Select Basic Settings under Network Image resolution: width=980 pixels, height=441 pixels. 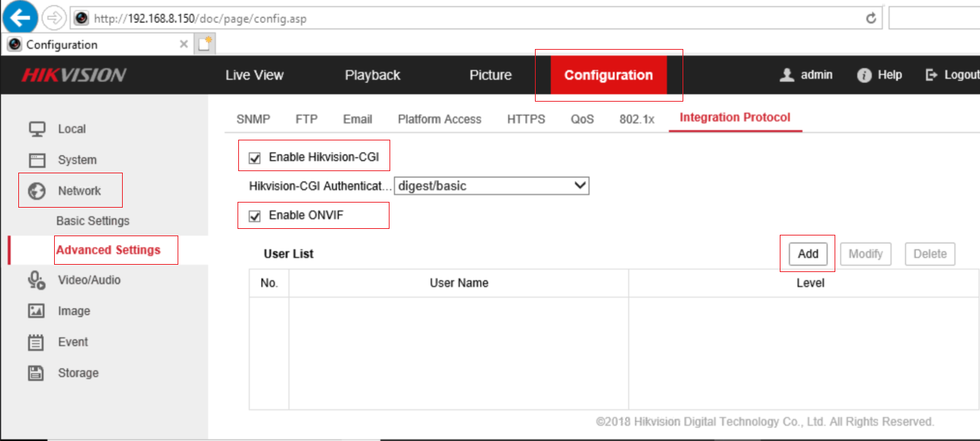point(93,221)
